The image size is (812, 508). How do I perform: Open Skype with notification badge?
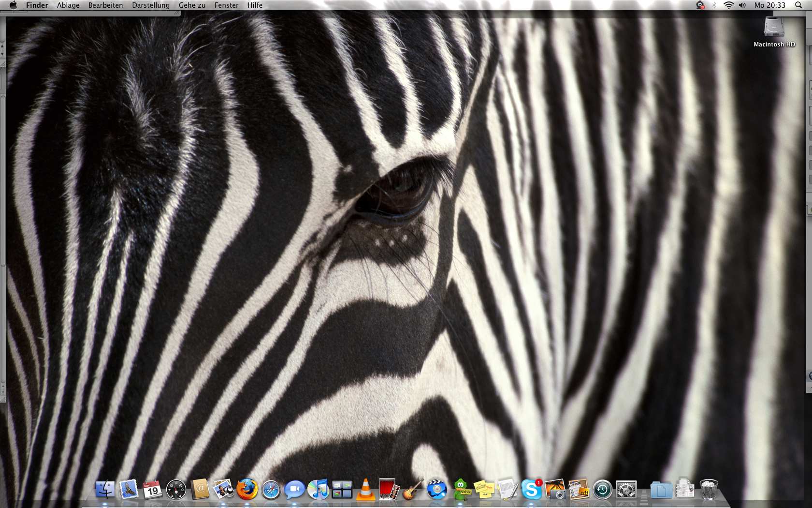tap(531, 490)
